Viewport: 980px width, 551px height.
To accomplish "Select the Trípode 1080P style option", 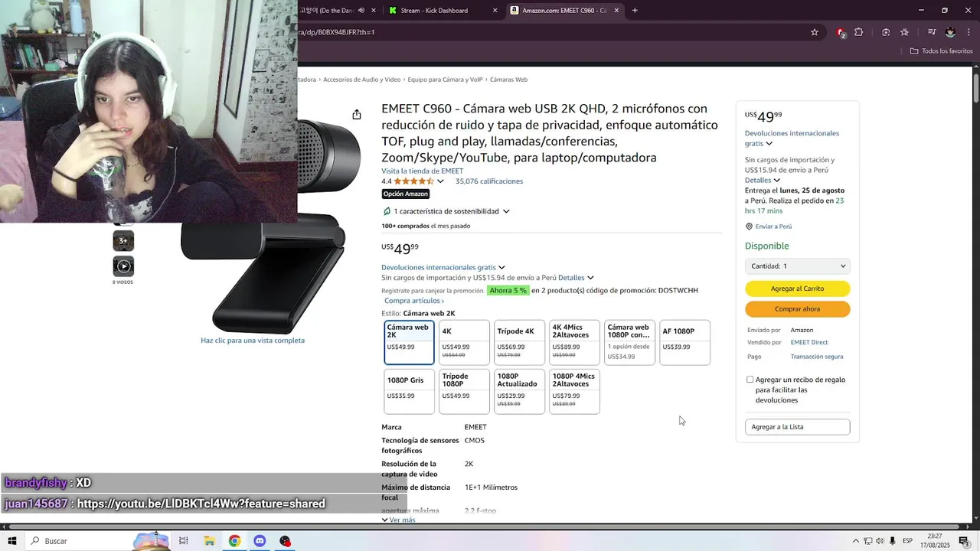I will pos(464,391).
